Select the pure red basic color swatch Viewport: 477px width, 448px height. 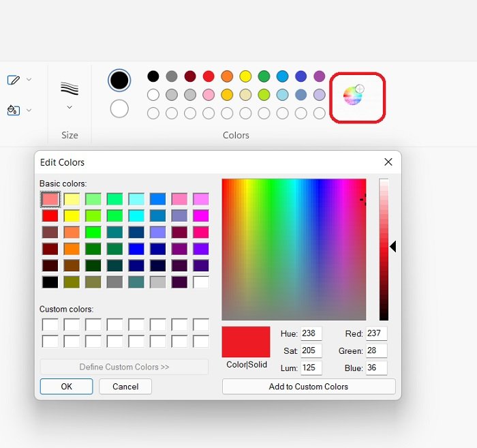click(50, 215)
